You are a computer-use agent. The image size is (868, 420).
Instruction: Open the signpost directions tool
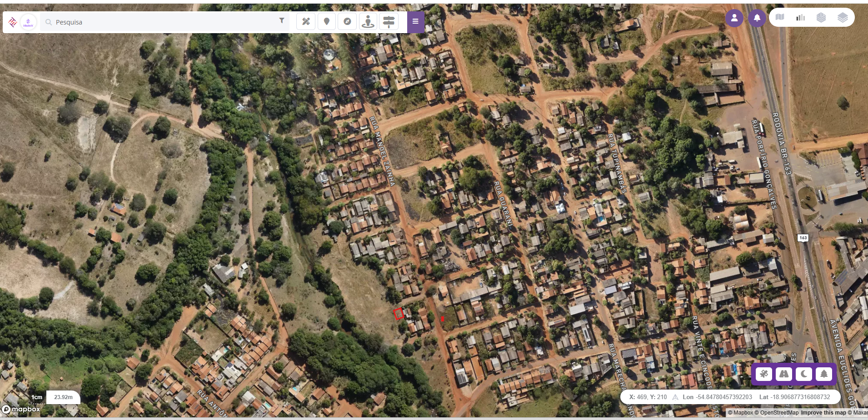389,22
